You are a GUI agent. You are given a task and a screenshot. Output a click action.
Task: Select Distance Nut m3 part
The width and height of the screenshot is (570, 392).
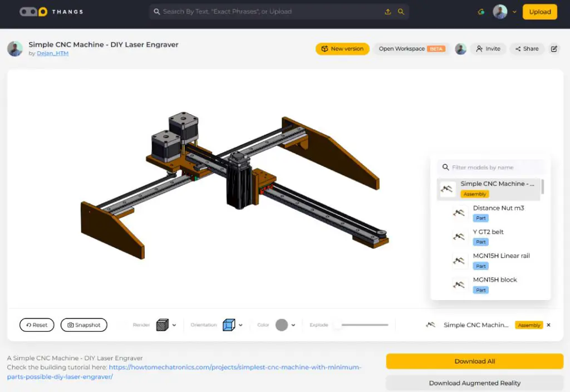coord(498,208)
